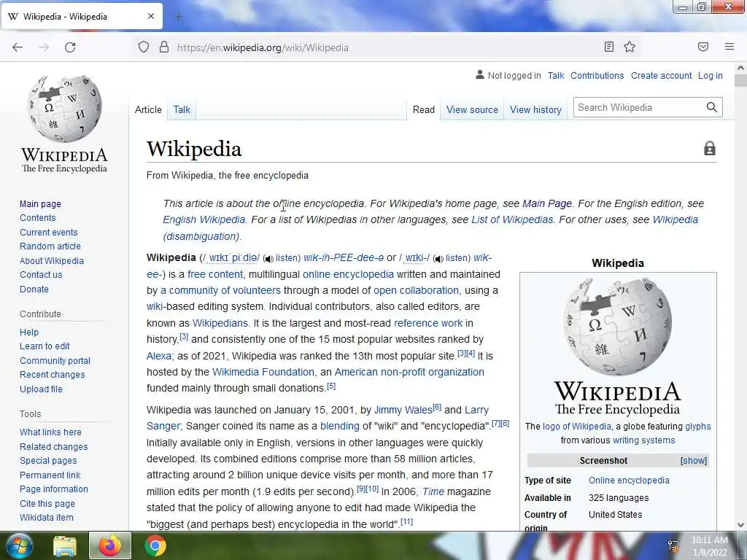Viewport: 747px width, 560px height.
Task: Open the Talk tab
Action: (x=182, y=109)
